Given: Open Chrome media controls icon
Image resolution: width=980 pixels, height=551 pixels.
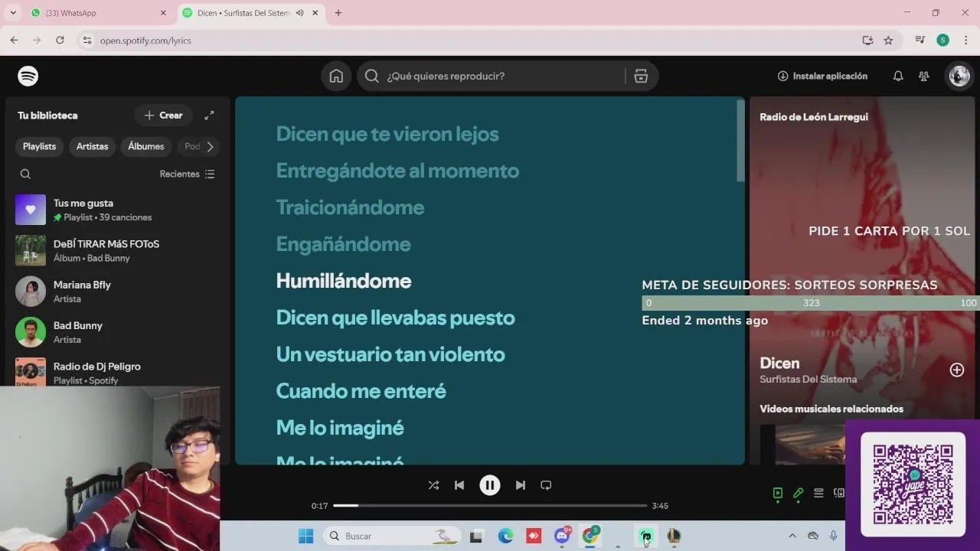Looking at the screenshot, I should tap(920, 41).
